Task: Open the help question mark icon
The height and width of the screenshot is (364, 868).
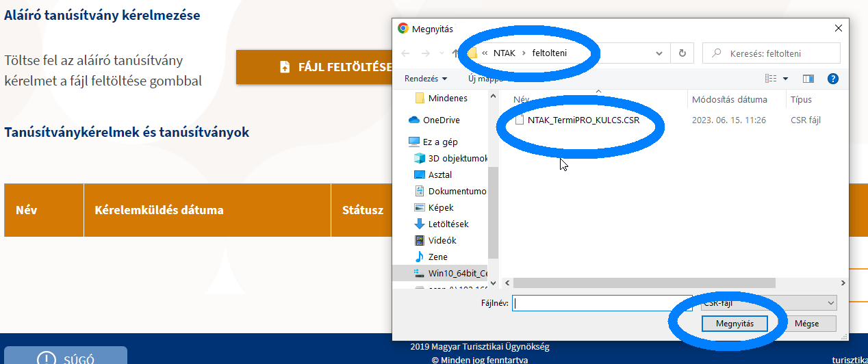Action: [x=832, y=79]
